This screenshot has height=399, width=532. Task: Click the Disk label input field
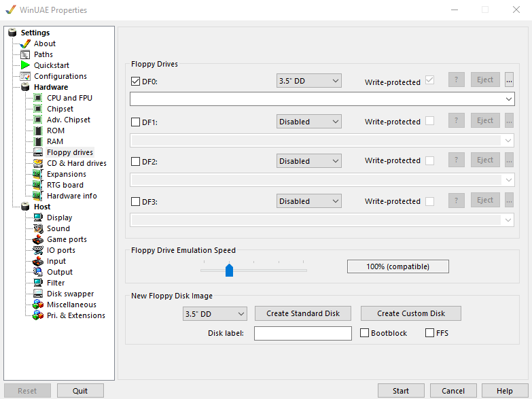[x=303, y=334]
